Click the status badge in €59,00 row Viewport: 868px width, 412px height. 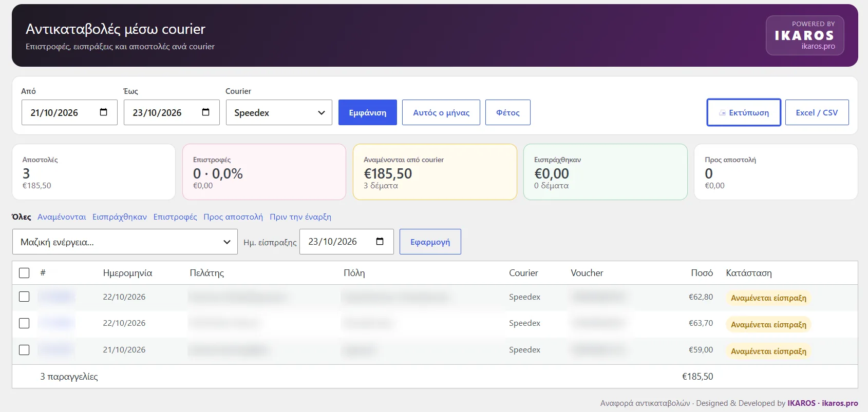768,351
